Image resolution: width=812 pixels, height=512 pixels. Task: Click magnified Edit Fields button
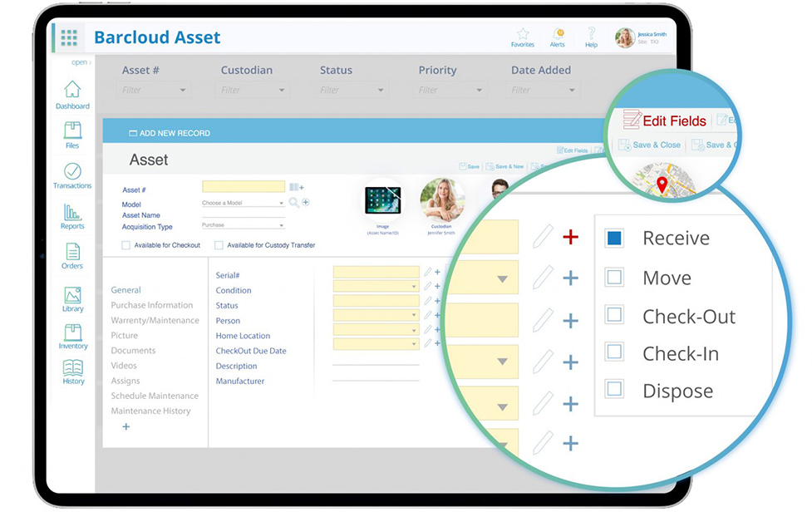[664, 121]
